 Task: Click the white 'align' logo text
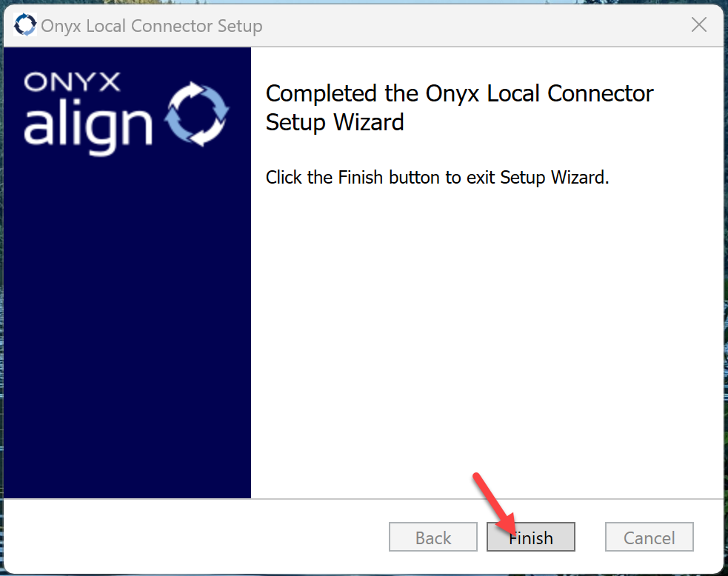[87, 125]
